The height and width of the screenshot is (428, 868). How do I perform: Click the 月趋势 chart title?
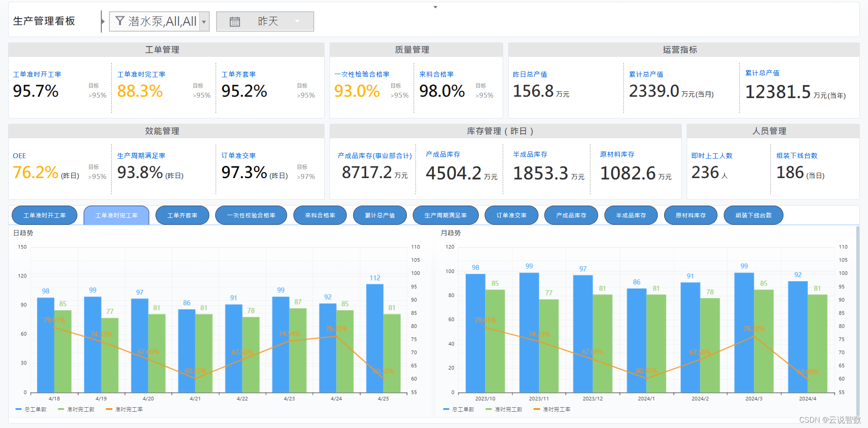click(x=451, y=233)
